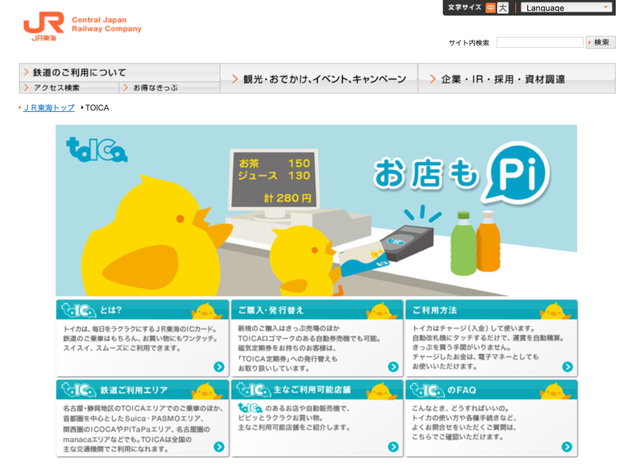Click arrow icon in 主なご利用可能店舗 card
630x476 pixels.
[x=393, y=447]
